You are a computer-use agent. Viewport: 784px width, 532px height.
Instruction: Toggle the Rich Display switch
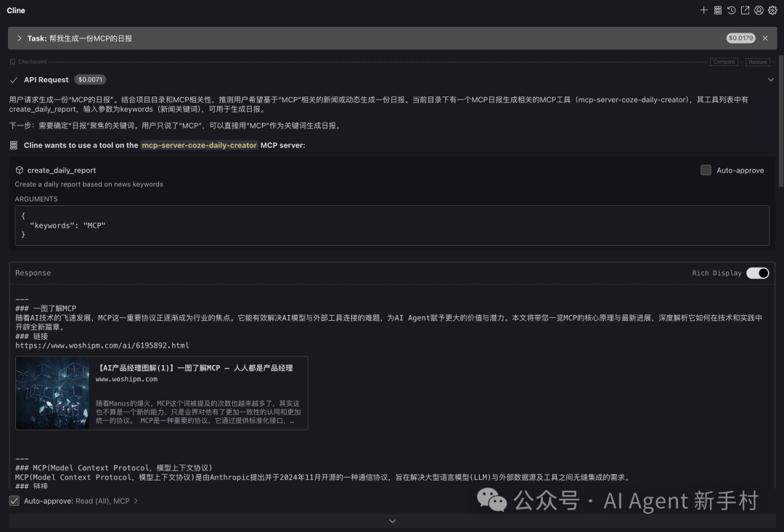click(x=757, y=273)
